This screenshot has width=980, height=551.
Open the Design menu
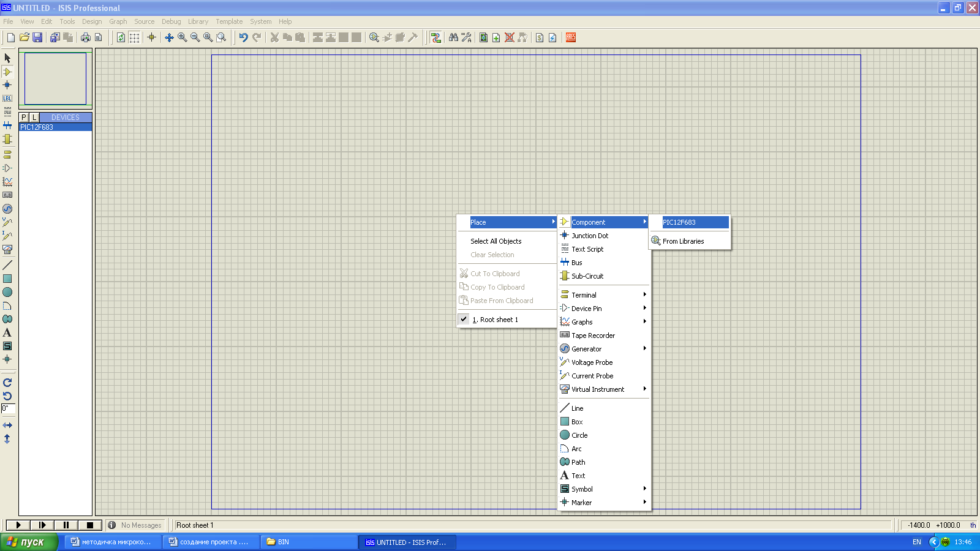click(x=92, y=21)
